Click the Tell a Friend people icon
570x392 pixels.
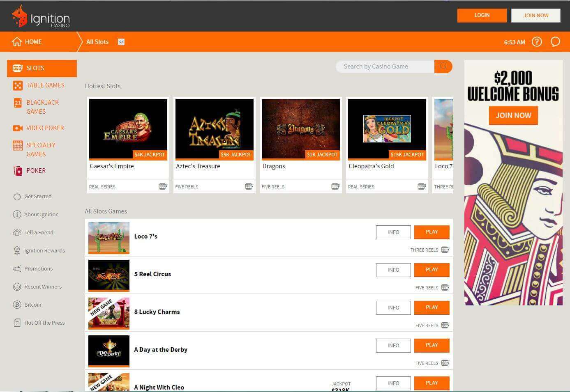[x=17, y=233]
